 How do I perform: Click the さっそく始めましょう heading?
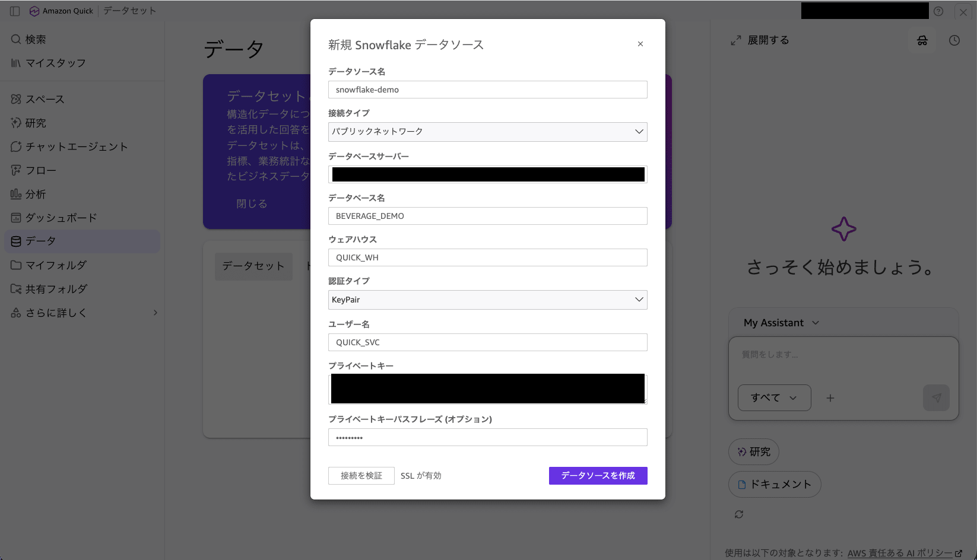point(840,267)
